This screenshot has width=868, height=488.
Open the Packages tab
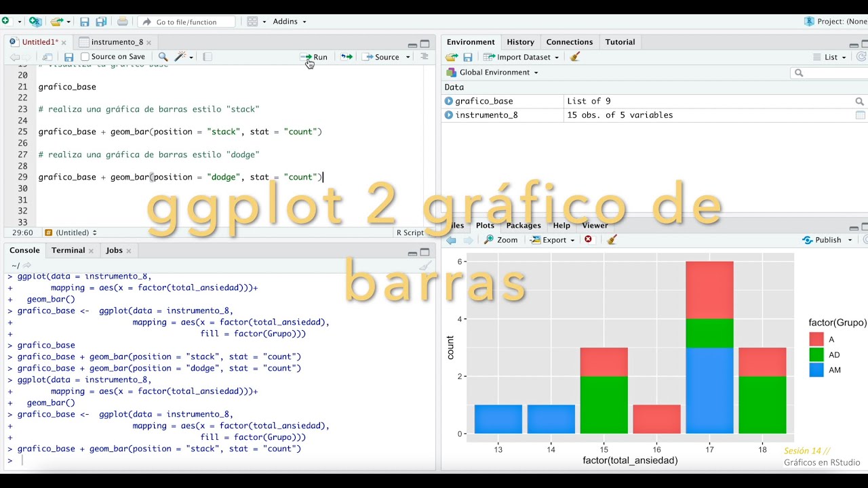point(524,225)
